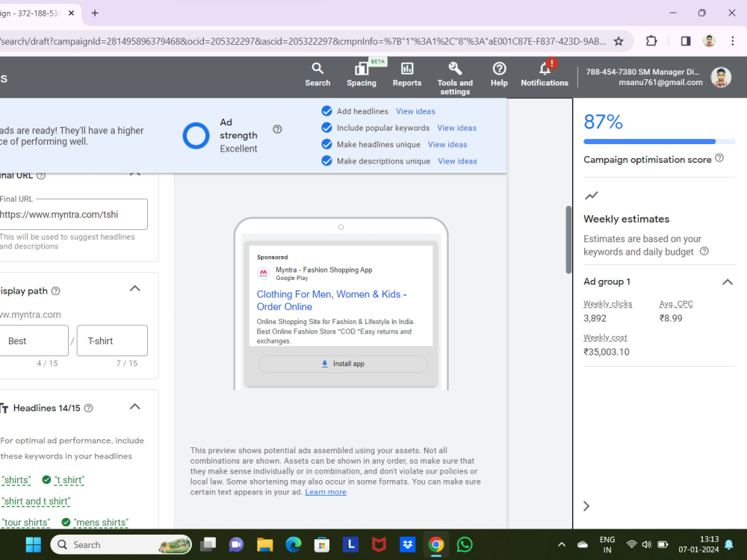Click View ideas for Make descriptions unique
Viewport: 747px width, 560px height.
coord(457,161)
